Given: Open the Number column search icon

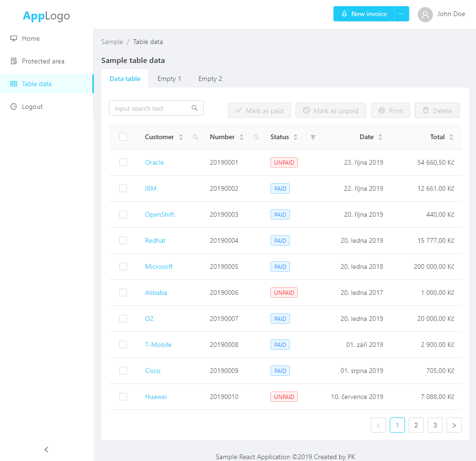Looking at the screenshot, I should tap(256, 137).
